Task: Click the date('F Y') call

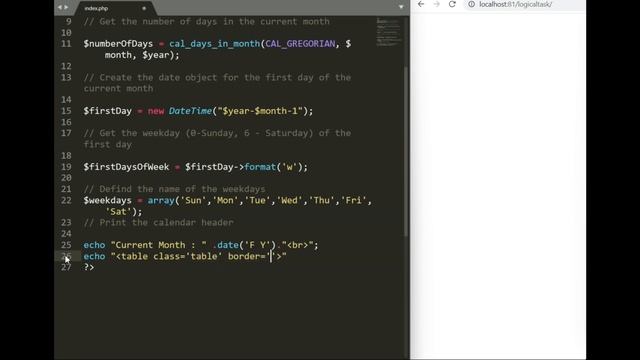Action: [x=247, y=245]
